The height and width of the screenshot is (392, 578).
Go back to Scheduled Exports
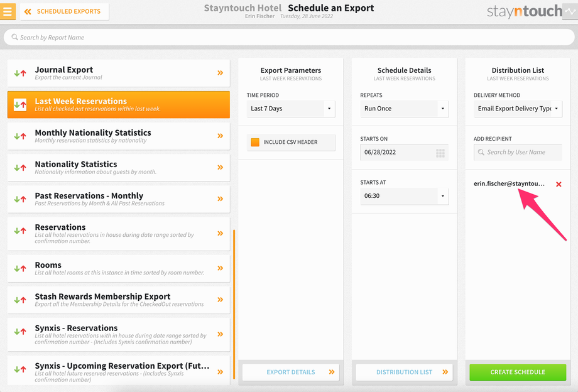click(x=65, y=11)
